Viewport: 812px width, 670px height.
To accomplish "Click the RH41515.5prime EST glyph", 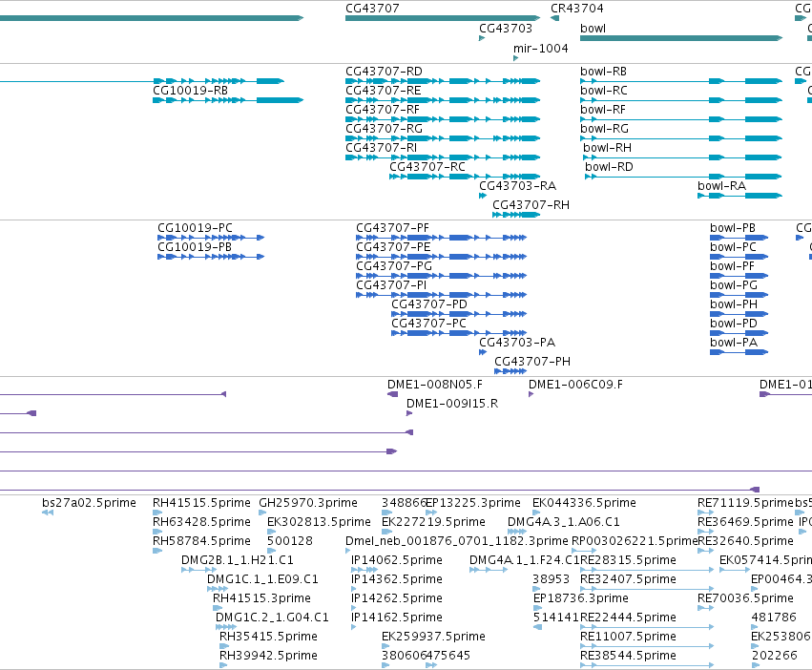I will (x=156, y=513).
